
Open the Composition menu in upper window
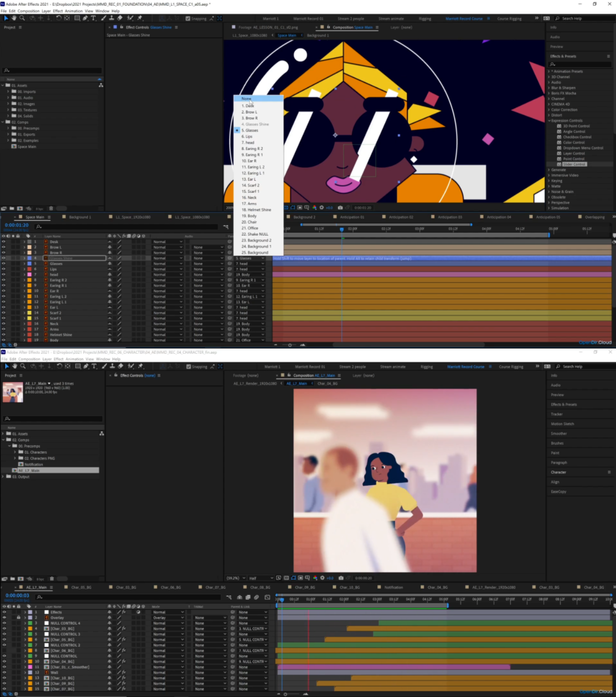tap(29, 11)
